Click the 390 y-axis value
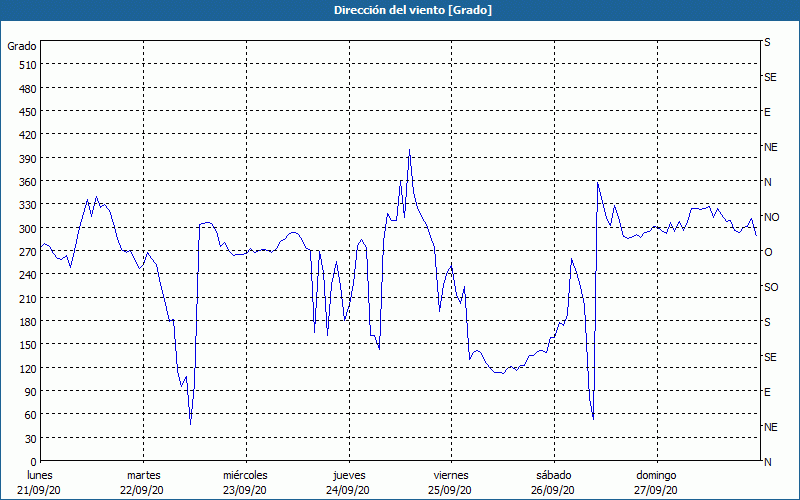This screenshot has height=500, width=800. click(x=28, y=159)
